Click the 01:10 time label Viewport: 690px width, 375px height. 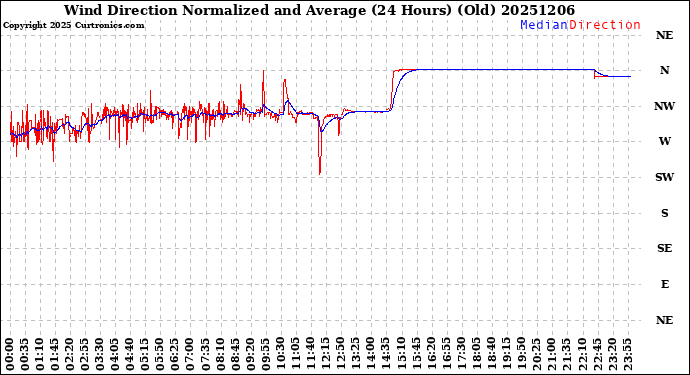click(40, 354)
